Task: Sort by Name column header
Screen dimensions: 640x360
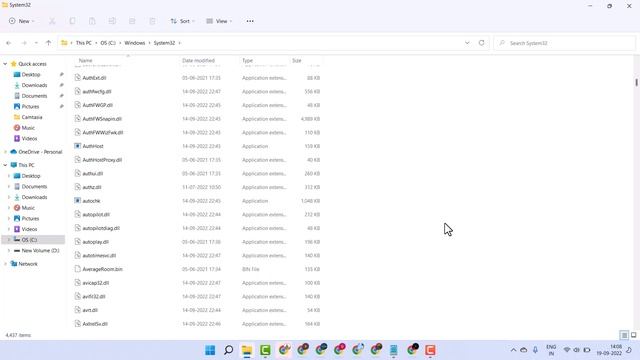Action: click(86, 60)
